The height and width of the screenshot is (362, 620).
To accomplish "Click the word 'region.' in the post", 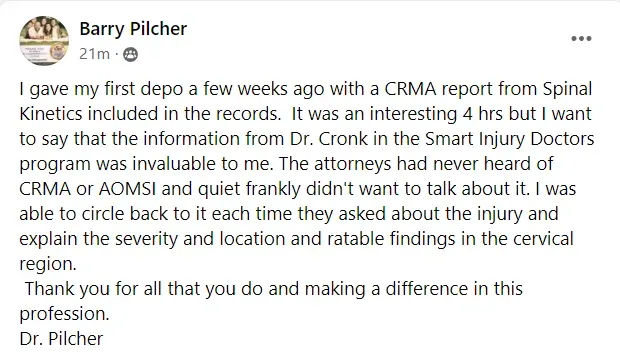I will [x=48, y=264].
